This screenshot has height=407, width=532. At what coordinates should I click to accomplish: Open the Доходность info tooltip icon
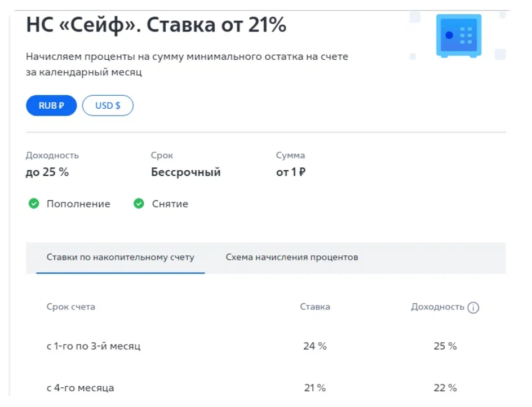coord(473,308)
